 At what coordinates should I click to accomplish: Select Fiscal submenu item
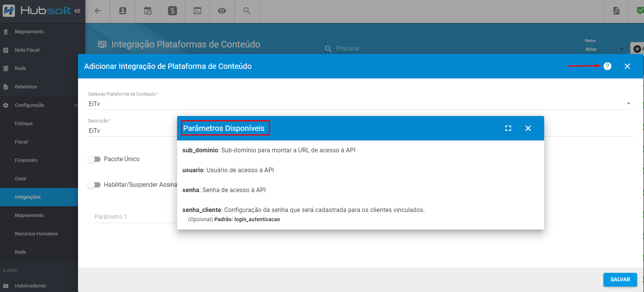tap(21, 142)
